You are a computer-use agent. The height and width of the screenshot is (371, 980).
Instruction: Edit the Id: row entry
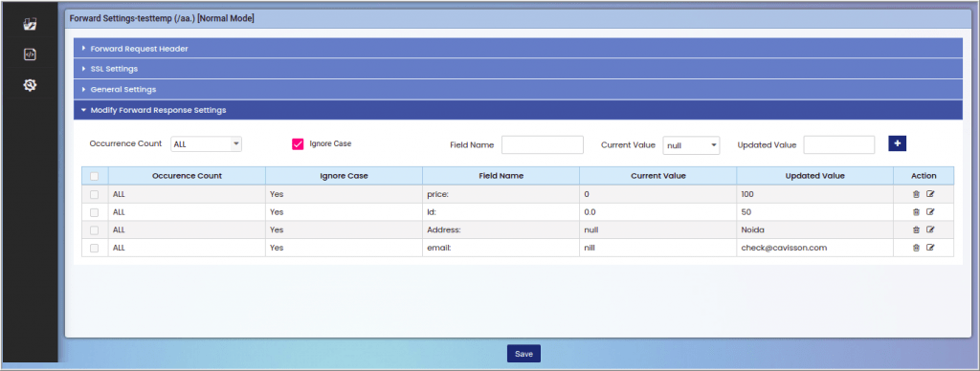click(x=930, y=211)
